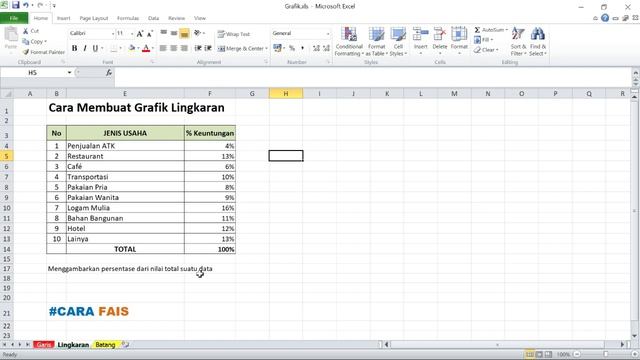Click the Format Painter brush

click(26, 52)
